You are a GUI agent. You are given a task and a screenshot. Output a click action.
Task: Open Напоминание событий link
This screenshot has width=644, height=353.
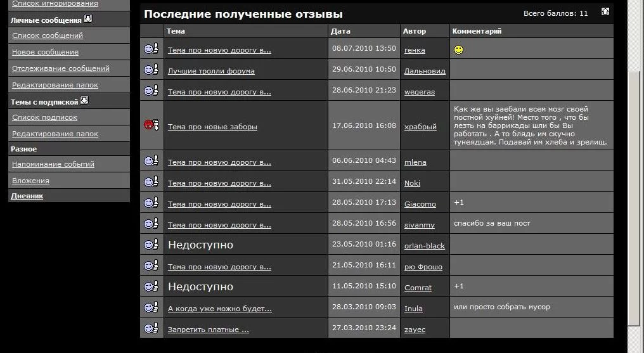(x=53, y=164)
